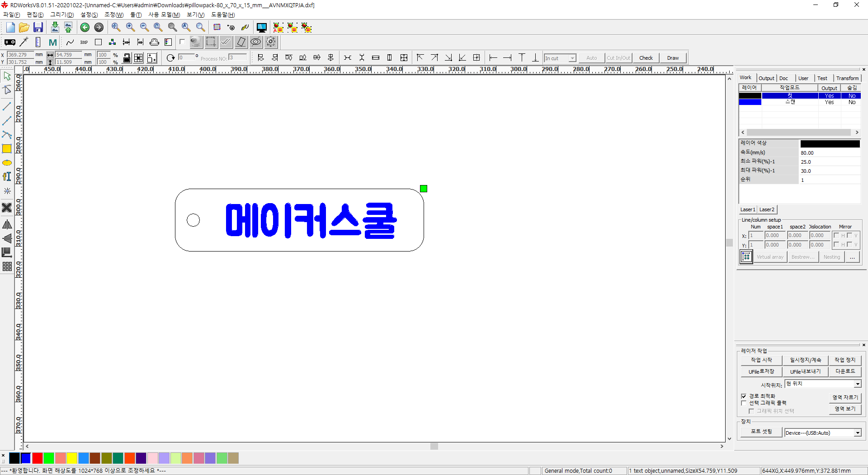Pick yellow swatch in color palette
The width and height of the screenshot is (868, 475).
tap(72, 458)
